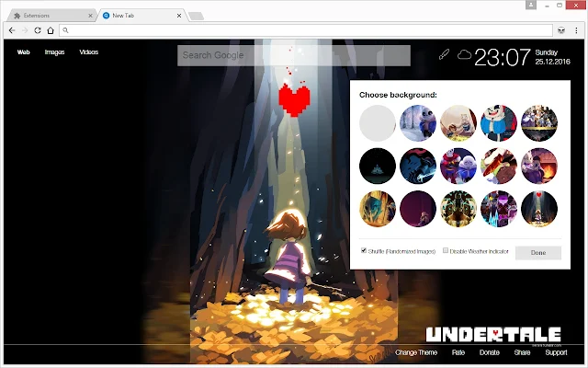Click the 23:07 clock display
588x368 pixels.
[503, 57]
